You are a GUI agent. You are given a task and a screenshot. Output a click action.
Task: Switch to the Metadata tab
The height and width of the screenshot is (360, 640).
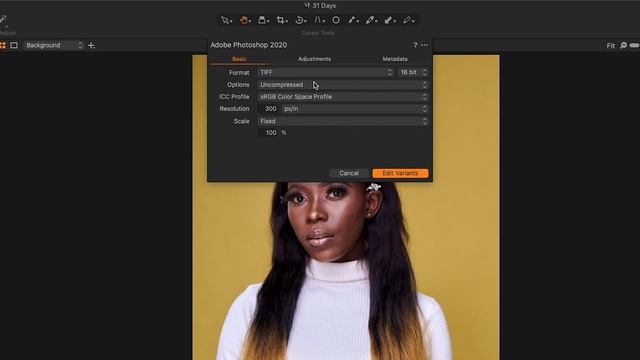[x=395, y=59]
